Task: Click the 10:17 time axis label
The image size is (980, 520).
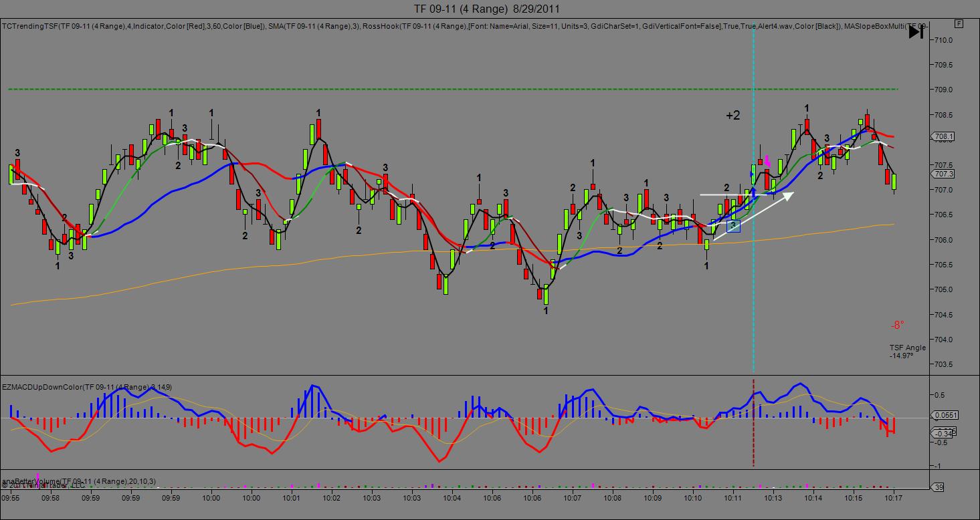Action: (x=894, y=498)
